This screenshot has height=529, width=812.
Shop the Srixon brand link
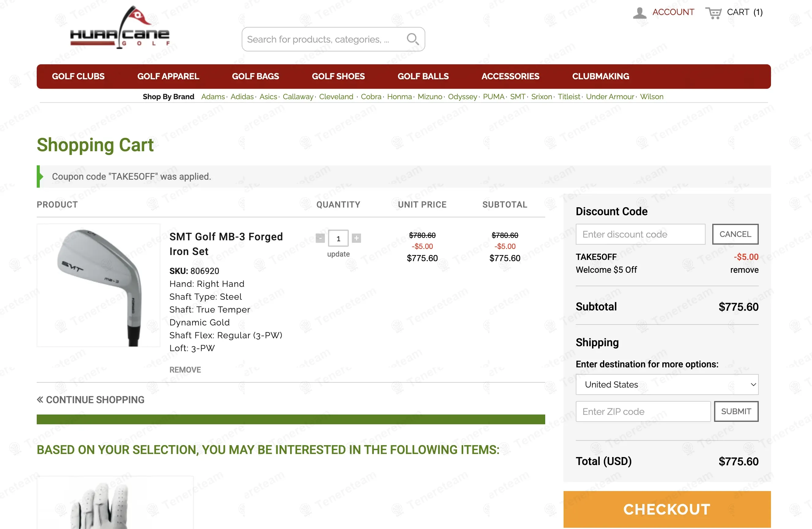pos(542,96)
